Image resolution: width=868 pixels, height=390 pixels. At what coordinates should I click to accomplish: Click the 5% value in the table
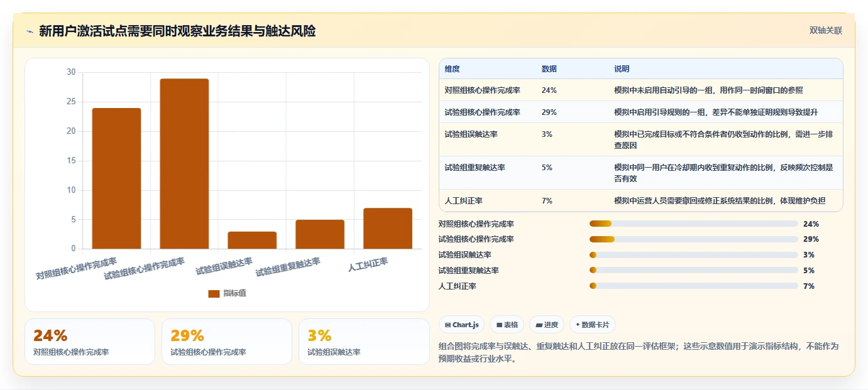click(x=547, y=168)
